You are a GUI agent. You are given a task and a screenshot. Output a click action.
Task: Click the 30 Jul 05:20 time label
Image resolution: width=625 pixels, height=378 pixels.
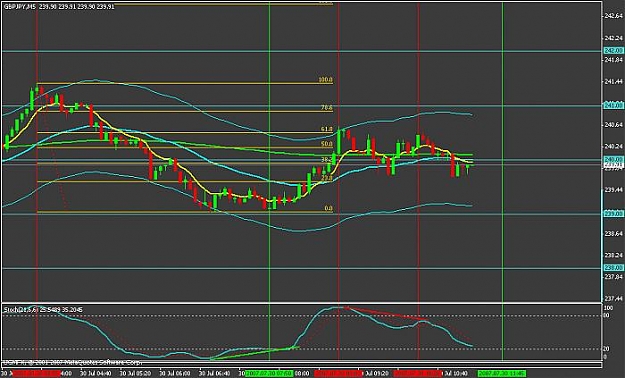tap(136, 374)
